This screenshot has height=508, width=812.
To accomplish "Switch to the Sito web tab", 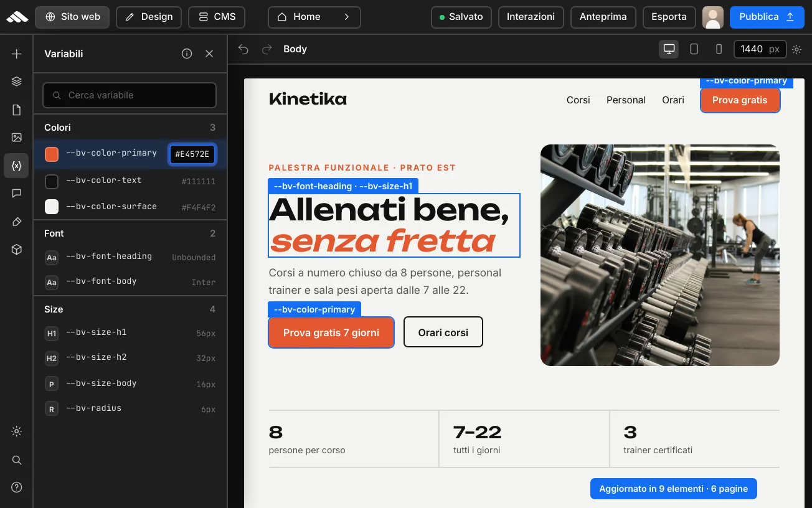I will [x=72, y=17].
